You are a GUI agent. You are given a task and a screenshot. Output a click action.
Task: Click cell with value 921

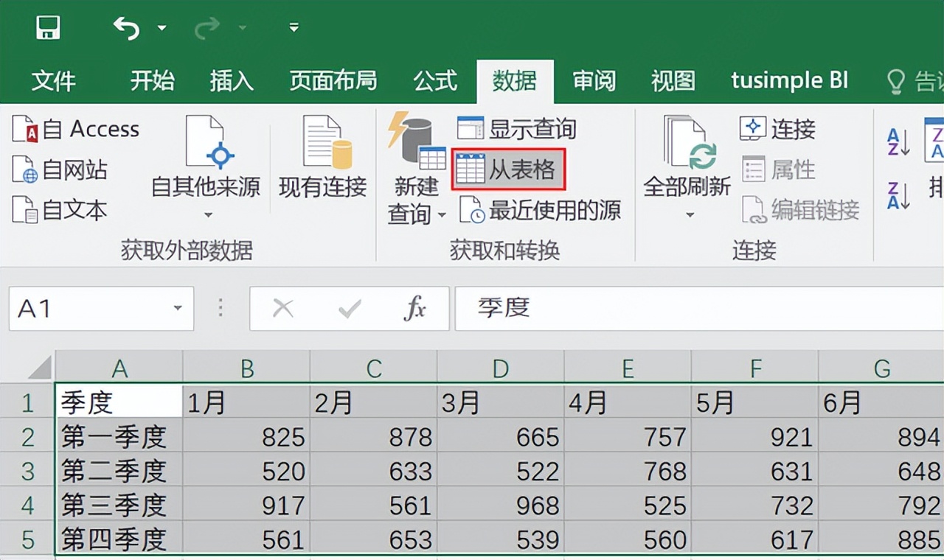(x=754, y=437)
